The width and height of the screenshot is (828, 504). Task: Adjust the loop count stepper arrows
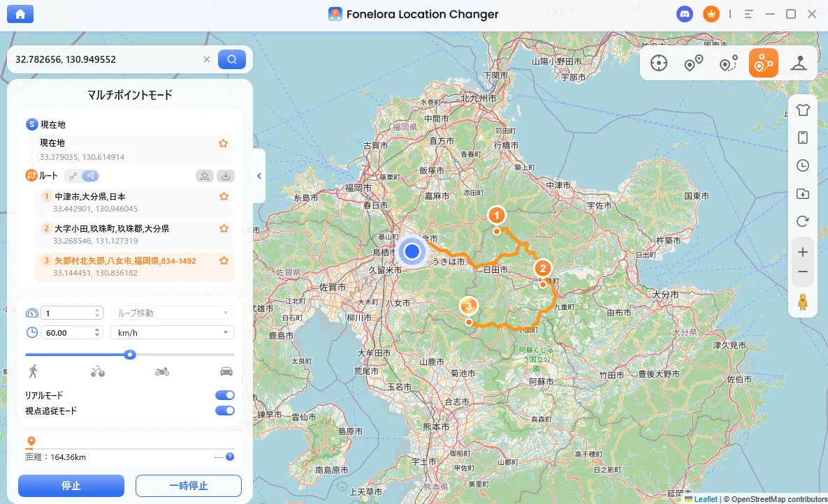point(97,313)
